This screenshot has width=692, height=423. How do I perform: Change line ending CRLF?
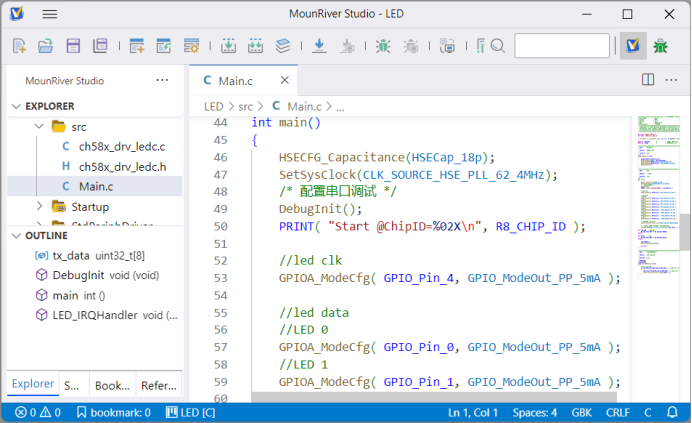pos(617,412)
